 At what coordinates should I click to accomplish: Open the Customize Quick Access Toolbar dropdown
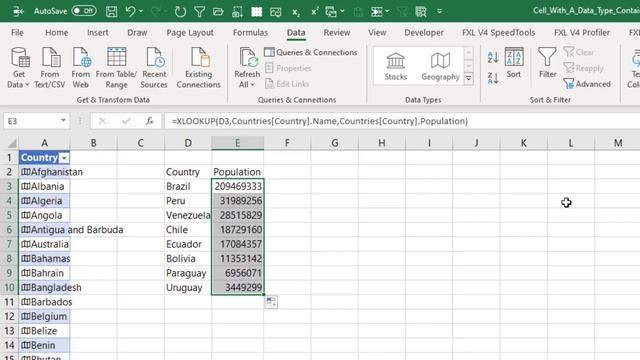tap(440, 11)
